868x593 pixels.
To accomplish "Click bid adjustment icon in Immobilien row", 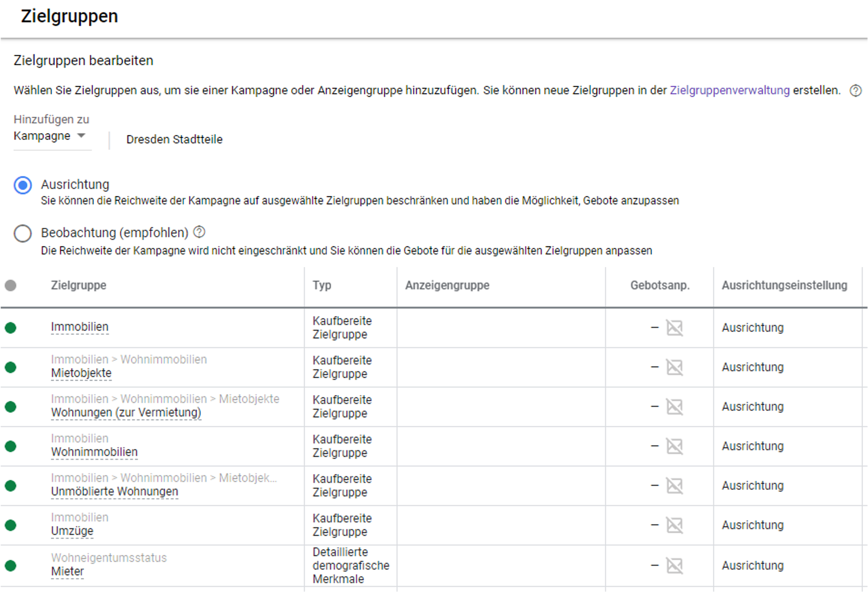I will pos(674,328).
